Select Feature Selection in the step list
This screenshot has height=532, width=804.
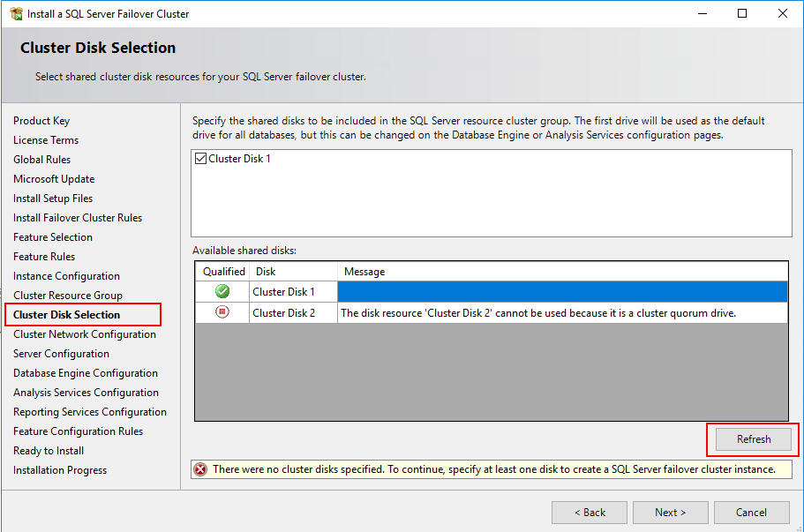[53, 237]
